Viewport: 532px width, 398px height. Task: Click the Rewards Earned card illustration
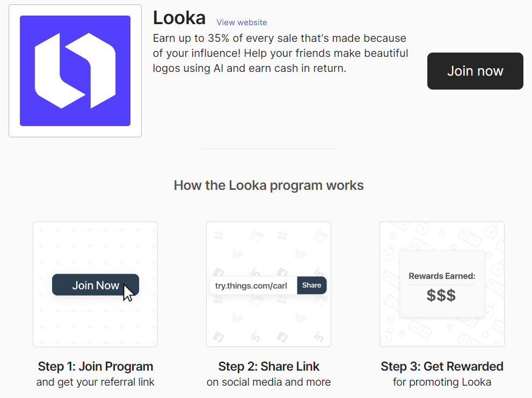442,284
